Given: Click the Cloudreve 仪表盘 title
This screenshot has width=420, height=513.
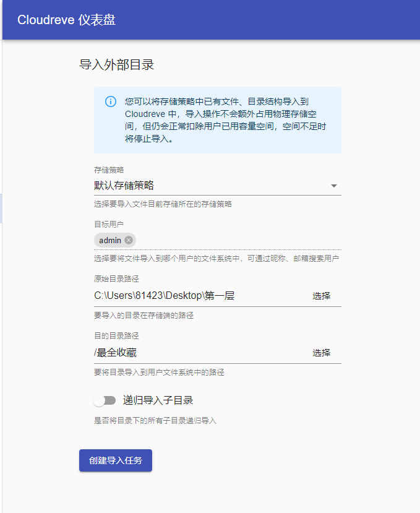Looking at the screenshot, I should tap(66, 20).
